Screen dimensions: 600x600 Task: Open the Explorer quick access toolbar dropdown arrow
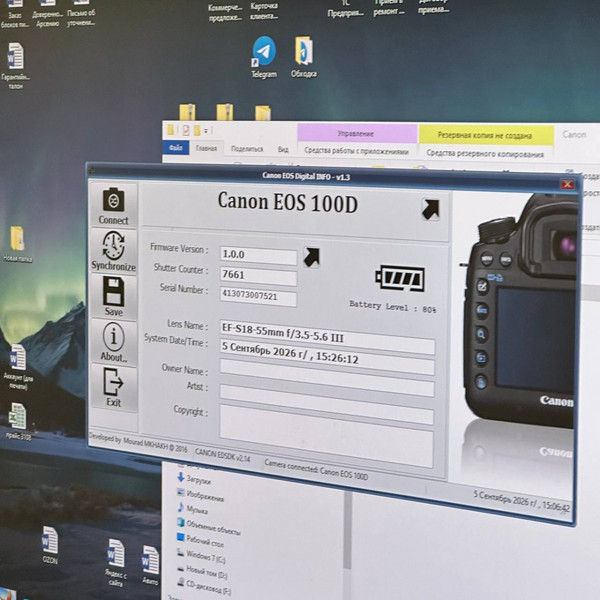click(x=206, y=131)
